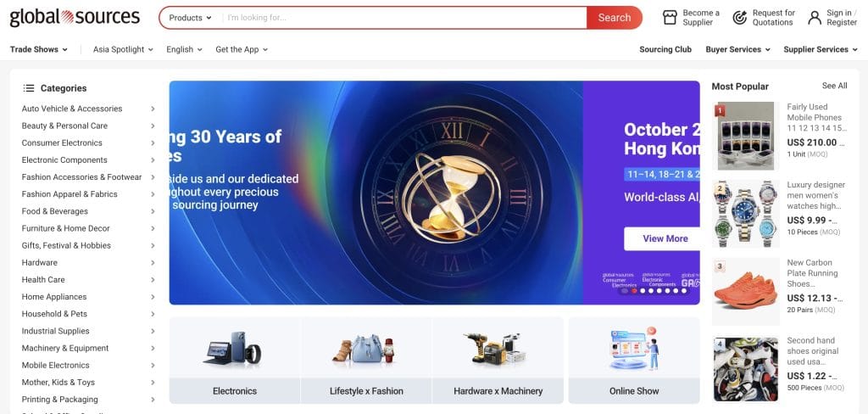Open the Products search type dropdown
The height and width of the screenshot is (414, 868).
tap(190, 18)
